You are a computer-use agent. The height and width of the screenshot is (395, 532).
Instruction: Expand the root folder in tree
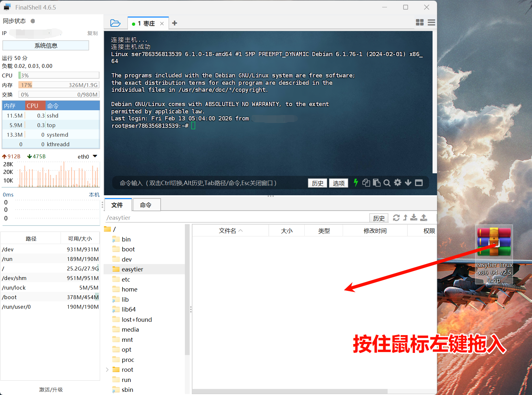tap(107, 370)
